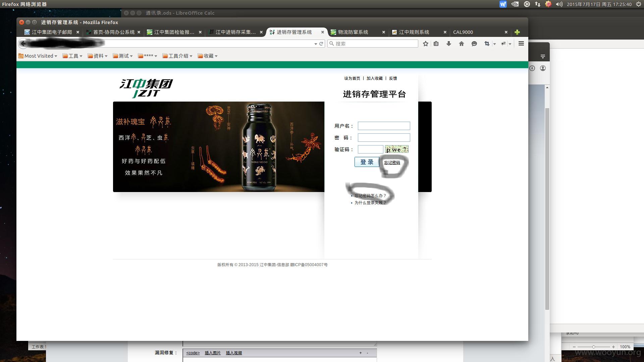The width and height of the screenshot is (644, 362).
Task: Expand the 测试 bookmarks folder
Action: pos(123,56)
